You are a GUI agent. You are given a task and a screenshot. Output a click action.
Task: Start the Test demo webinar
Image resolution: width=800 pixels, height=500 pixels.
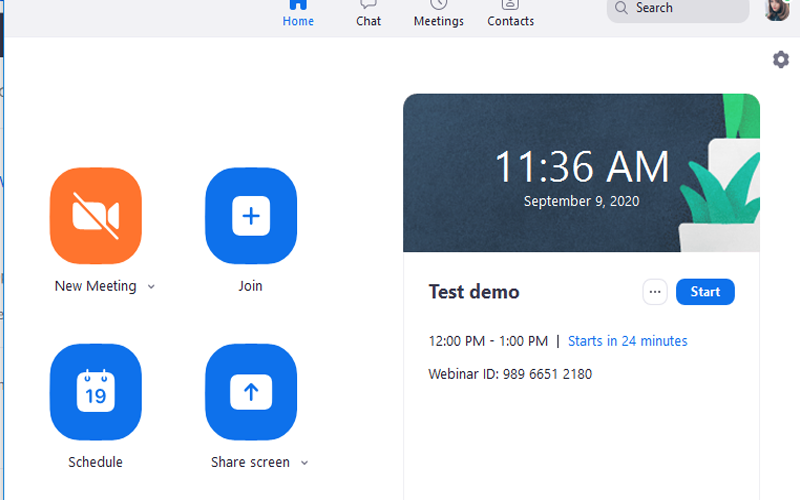[705, 292]
